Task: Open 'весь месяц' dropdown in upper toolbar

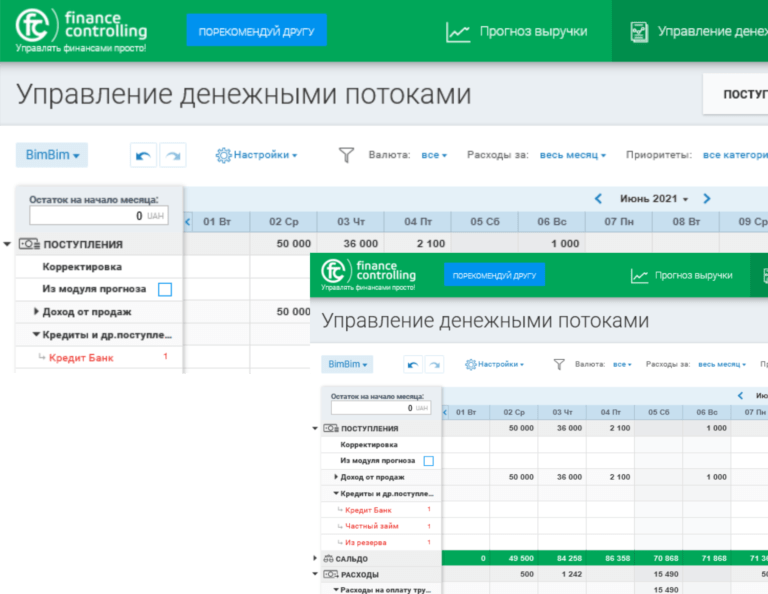Action: (x=573, y=155)
